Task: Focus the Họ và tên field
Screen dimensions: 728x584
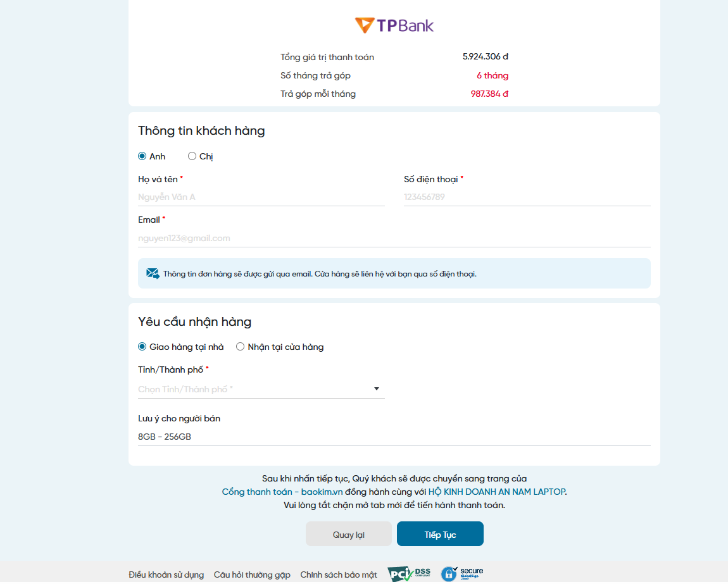Action: (x=261, y=197)
